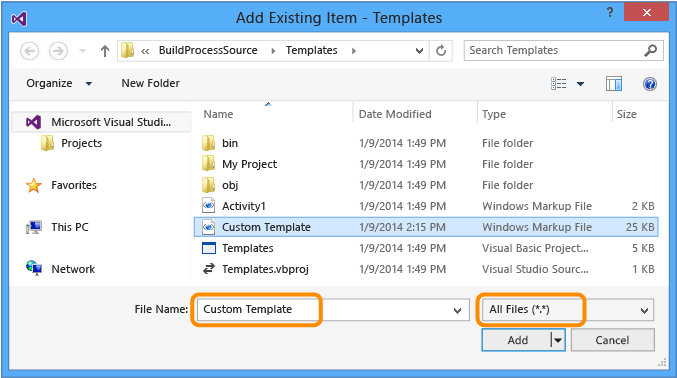Sort by Name column header
This screenshot has width=677, height=378.
pos(218,114)
